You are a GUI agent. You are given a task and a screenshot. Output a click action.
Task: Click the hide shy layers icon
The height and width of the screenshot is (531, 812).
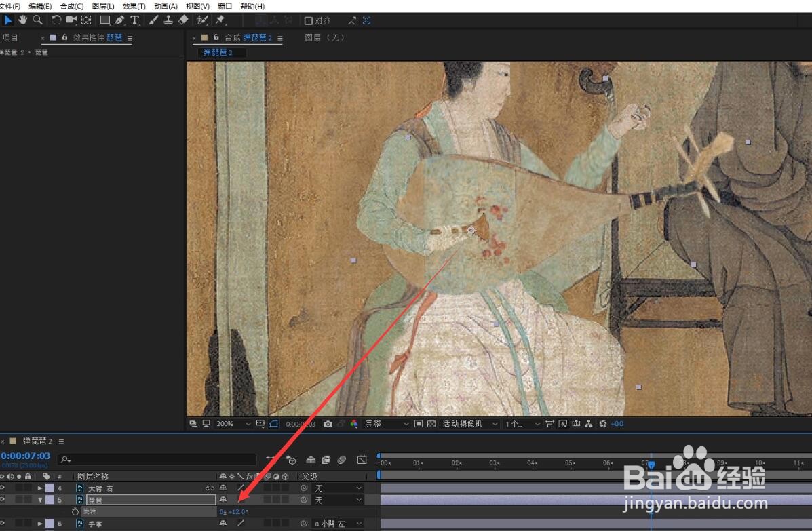click(x=311, y=460)
